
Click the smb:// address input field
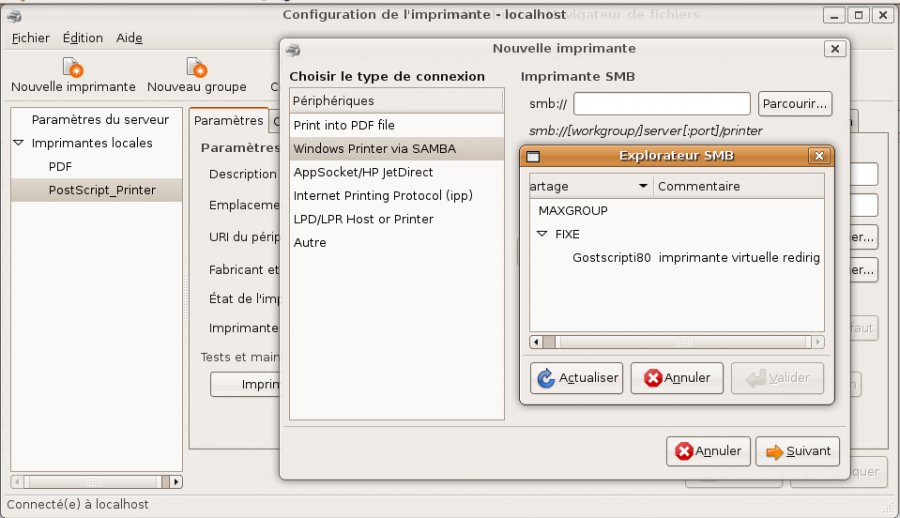pyautogui.click(x=661, y=104)
